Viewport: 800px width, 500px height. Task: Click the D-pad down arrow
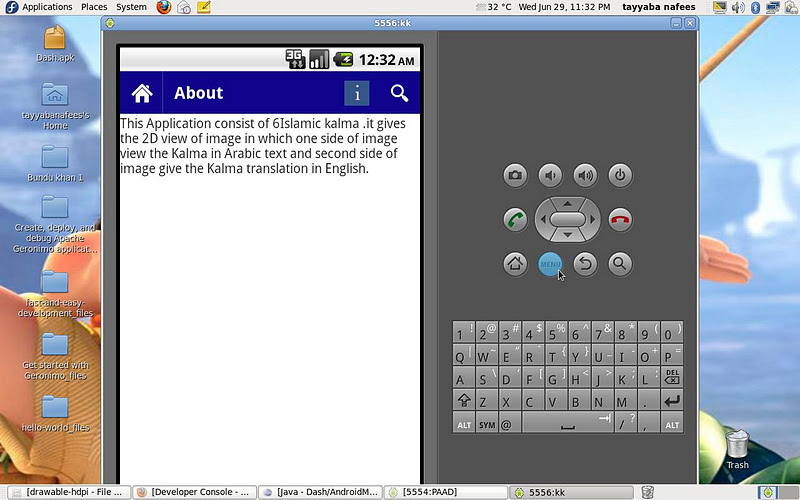pos(567,235)
